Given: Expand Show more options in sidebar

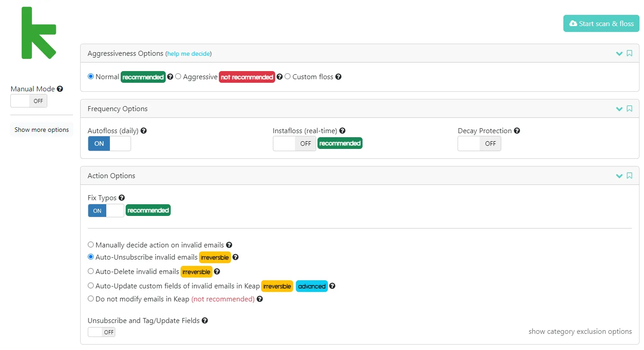Looking at the screenshot, I should pos(41,130).
